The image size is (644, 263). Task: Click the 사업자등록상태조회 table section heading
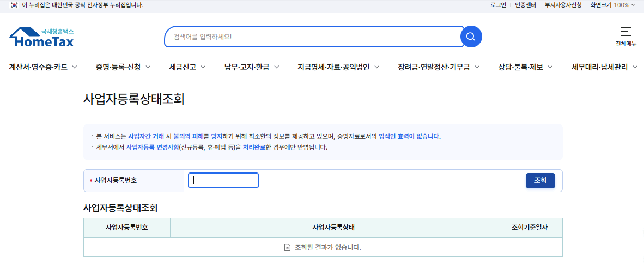[x=121, y=208]
